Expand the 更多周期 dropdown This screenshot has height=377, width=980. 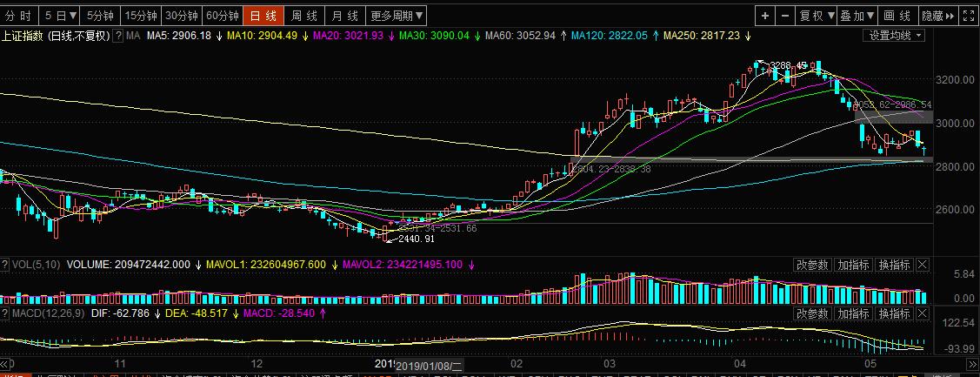396,16
